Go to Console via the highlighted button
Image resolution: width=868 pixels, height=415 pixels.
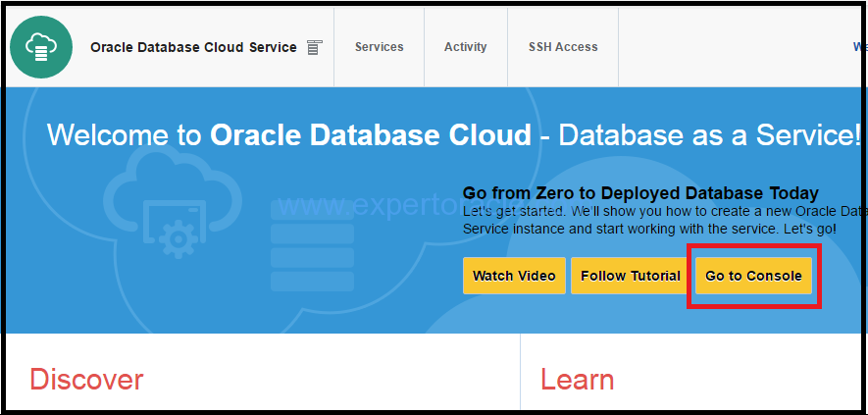coord(753,276)
